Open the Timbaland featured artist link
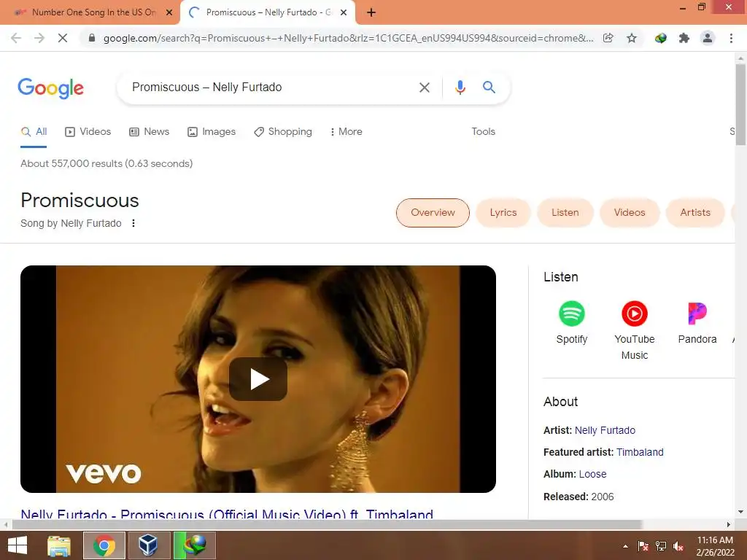Screen dimensions: 747x560 (640, 452)
